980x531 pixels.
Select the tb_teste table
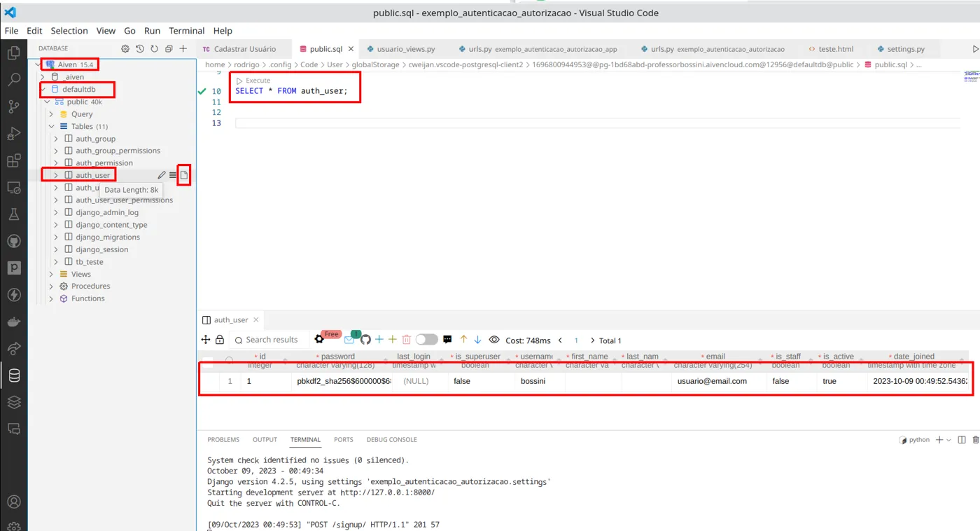90,262
